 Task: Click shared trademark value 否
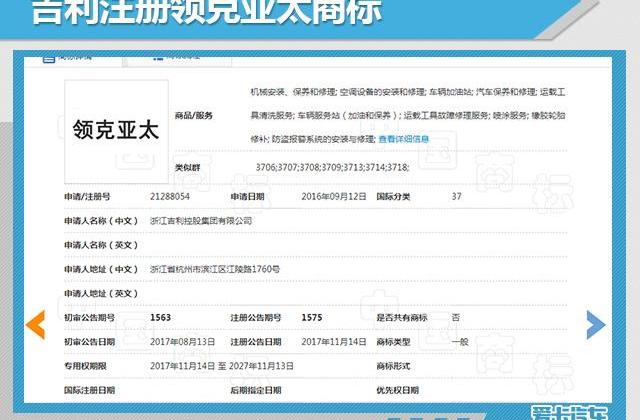tap(456, 318)
